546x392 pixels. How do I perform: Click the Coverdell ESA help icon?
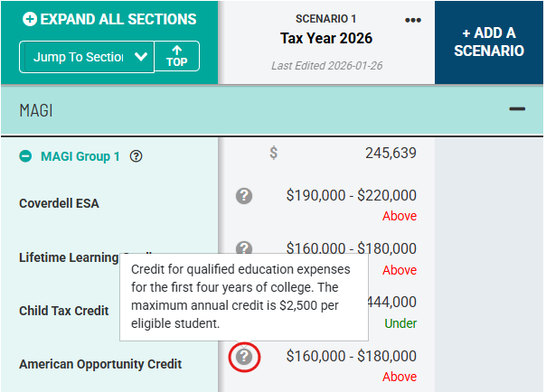pos(243,195)
